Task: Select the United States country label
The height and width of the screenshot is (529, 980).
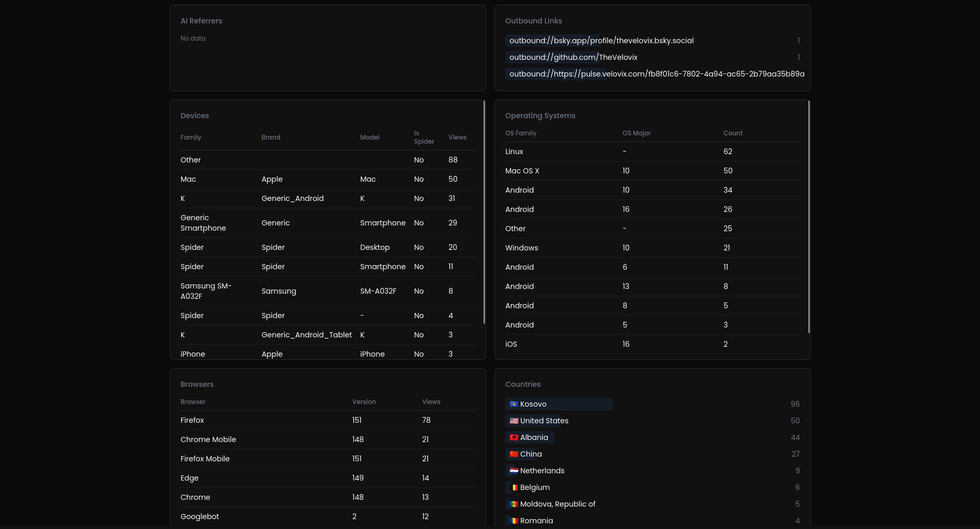Action: pos(544,421)
